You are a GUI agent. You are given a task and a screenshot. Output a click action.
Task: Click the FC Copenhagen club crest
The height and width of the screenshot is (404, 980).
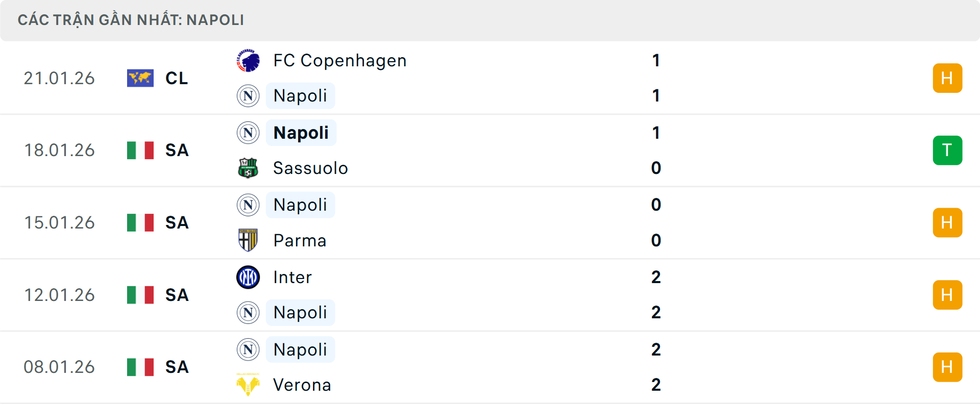point(248,60)
